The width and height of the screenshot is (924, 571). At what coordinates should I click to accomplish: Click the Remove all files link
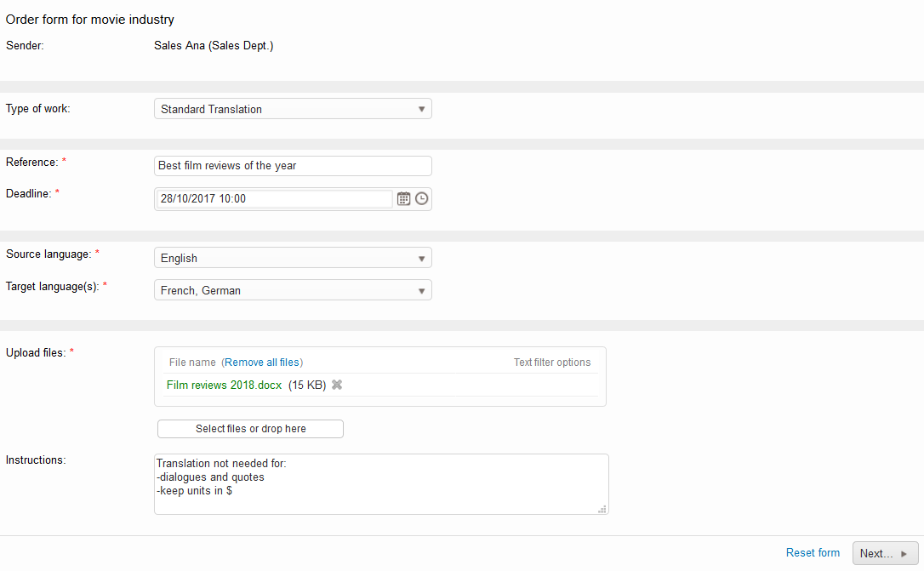(x=262, y=363)
